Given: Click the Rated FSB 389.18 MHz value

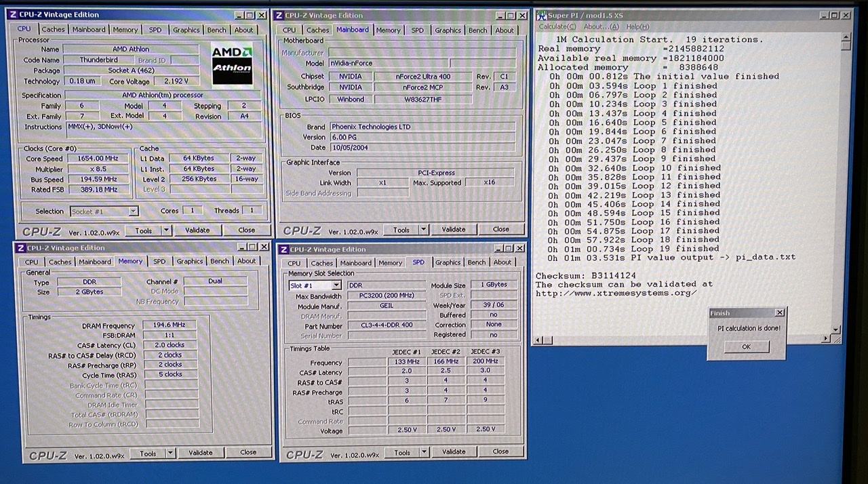Looking at the screenshot, I should 97,190.
